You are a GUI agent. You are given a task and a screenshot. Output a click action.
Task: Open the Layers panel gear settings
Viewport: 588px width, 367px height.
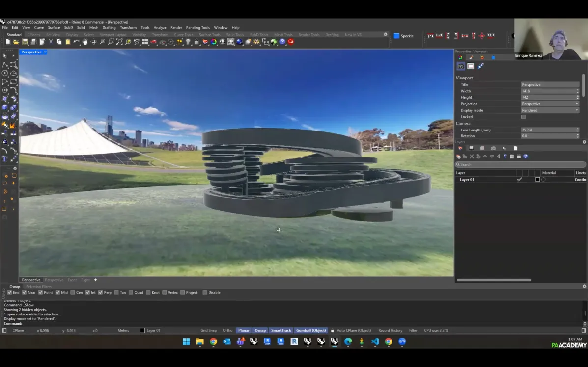[x=584, y=142]
